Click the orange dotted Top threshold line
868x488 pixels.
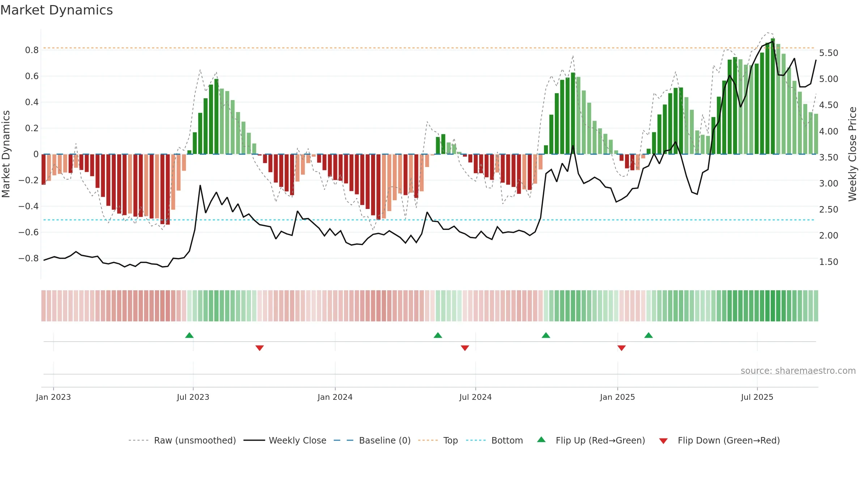coord(429,48)
